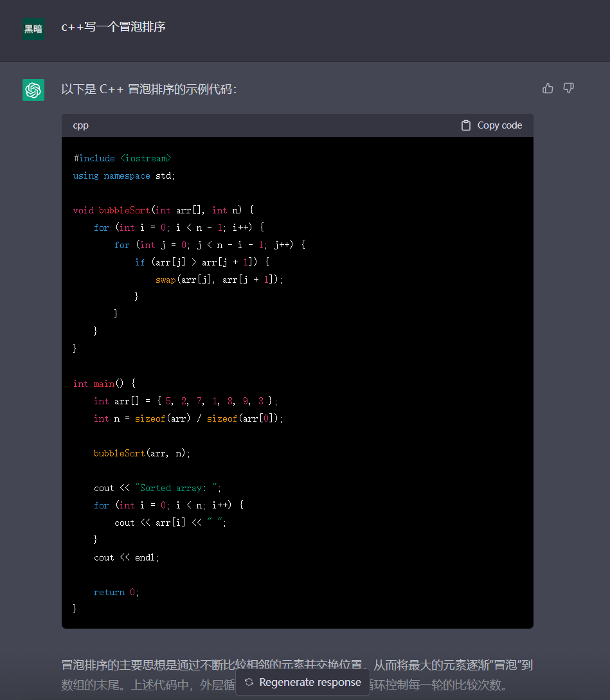
Task: Click the cout "Sorted array: " line
Action: click(x=157, y=489)
